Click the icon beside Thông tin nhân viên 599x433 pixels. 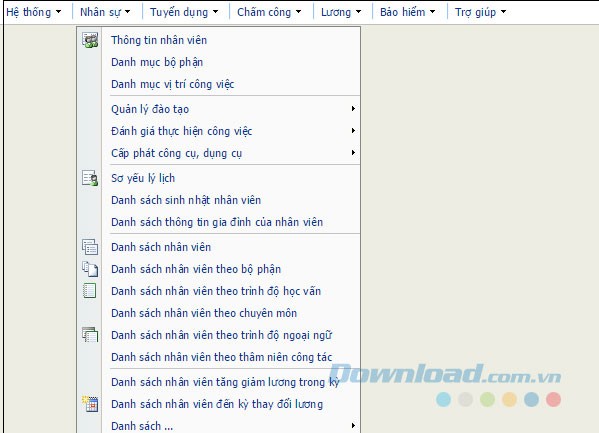[90, 40]
